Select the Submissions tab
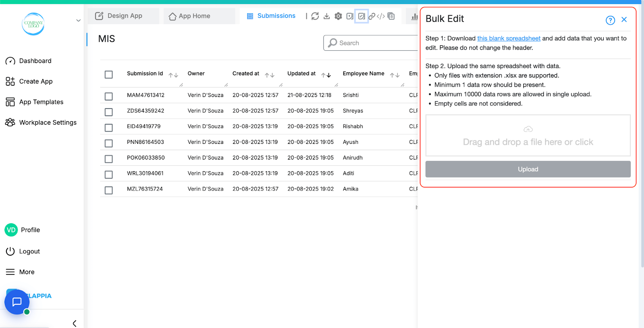Screen dimensions: 644x328 click(271, 16)
